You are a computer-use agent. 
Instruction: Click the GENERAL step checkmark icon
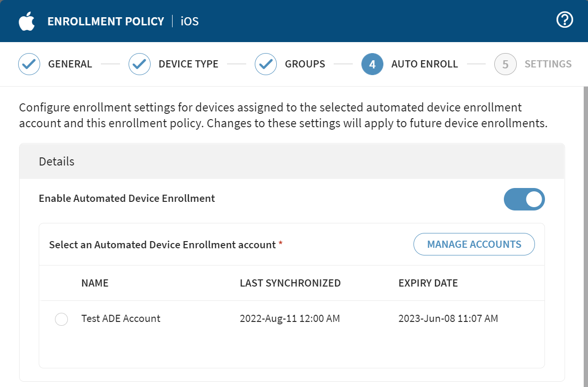(x=29, y=64)
